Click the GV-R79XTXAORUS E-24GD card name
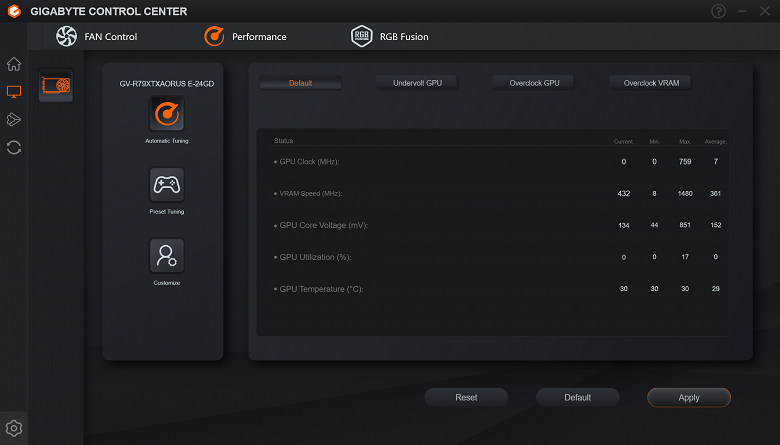780x445 pixels. tap(167, 84)
